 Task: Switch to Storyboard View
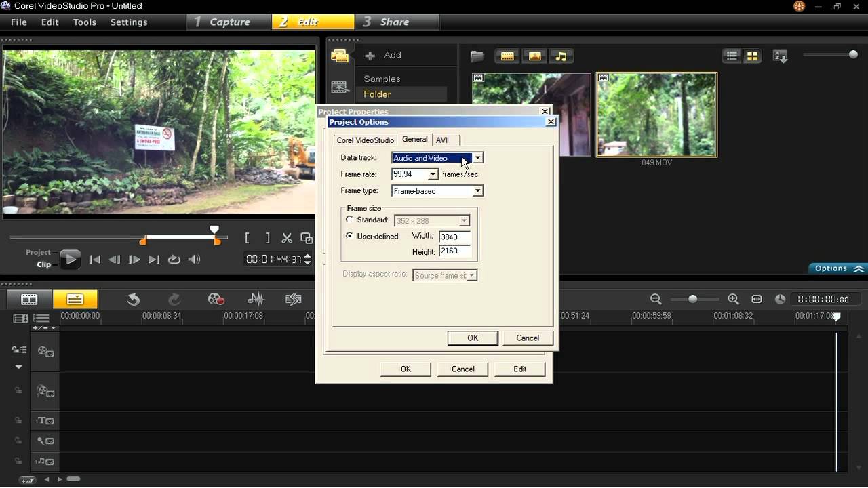pyautogui.click(x=29, y=299)
